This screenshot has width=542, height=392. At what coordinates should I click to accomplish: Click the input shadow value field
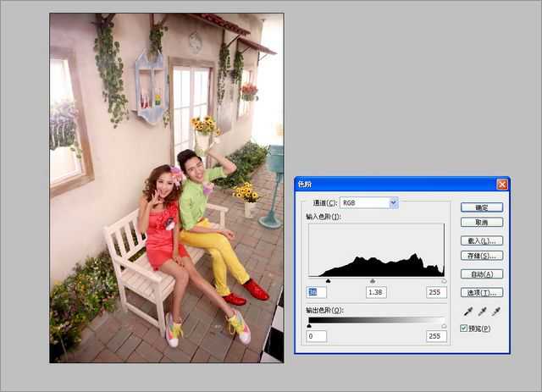(315, 292)
